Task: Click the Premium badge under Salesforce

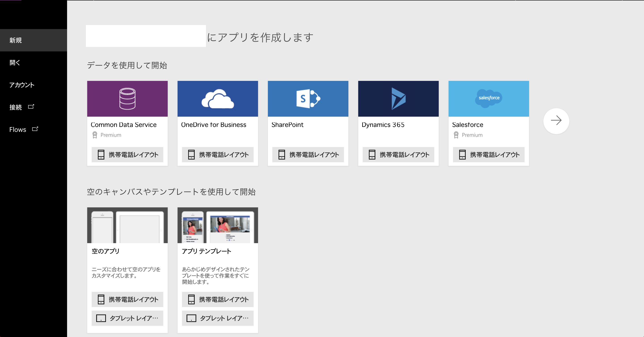Action: [x=468, y=135]
